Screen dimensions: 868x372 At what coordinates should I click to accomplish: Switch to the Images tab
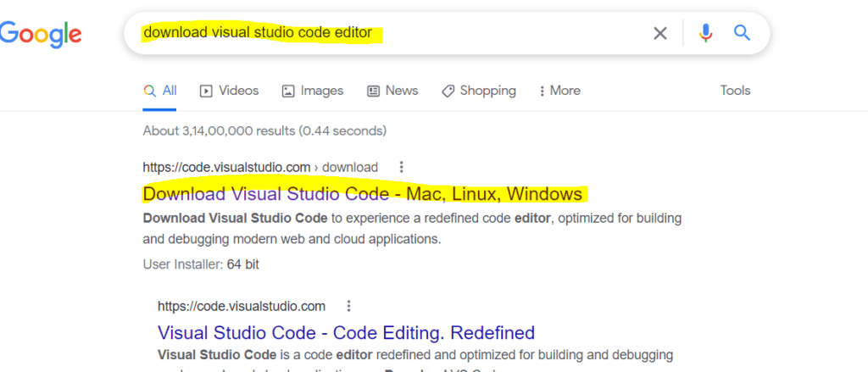point(313,91)
